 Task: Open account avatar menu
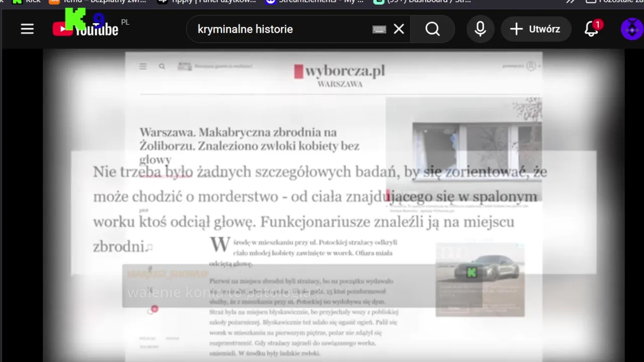point(632,29)
